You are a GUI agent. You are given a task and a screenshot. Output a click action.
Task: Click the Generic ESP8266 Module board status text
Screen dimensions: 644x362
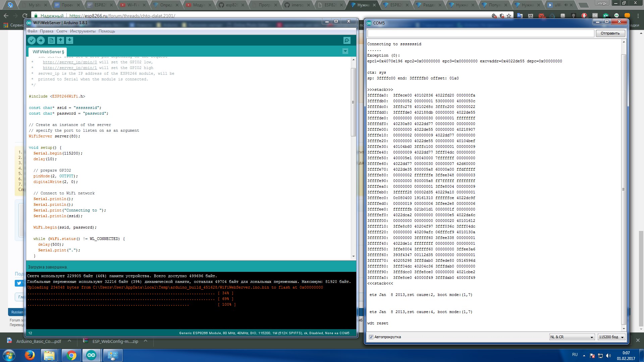point(264,333)
